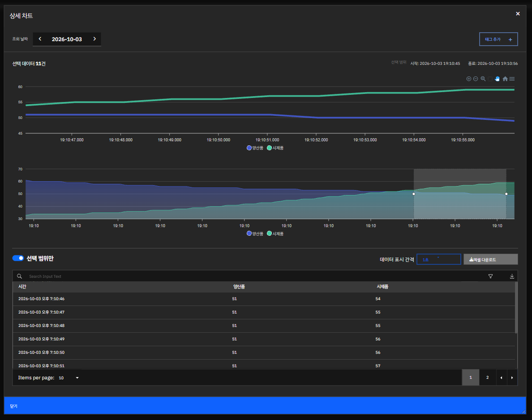Toggle 시제품 series in lower chart legend

coord(275,233)
